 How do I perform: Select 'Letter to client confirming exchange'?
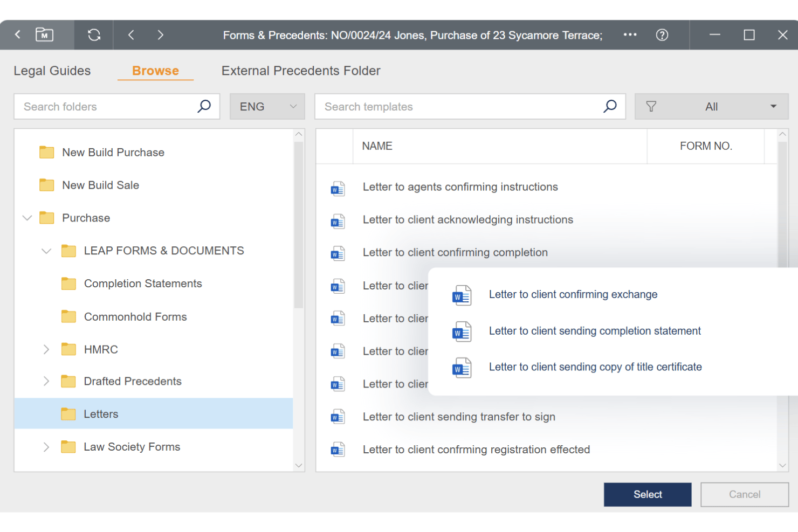[x=573, y=294]
